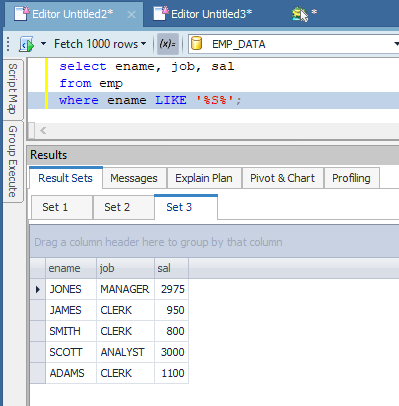Select CLERK cell in ADAMS row
The width and height of the screenshot is (399, 406).
pos(125,373)
